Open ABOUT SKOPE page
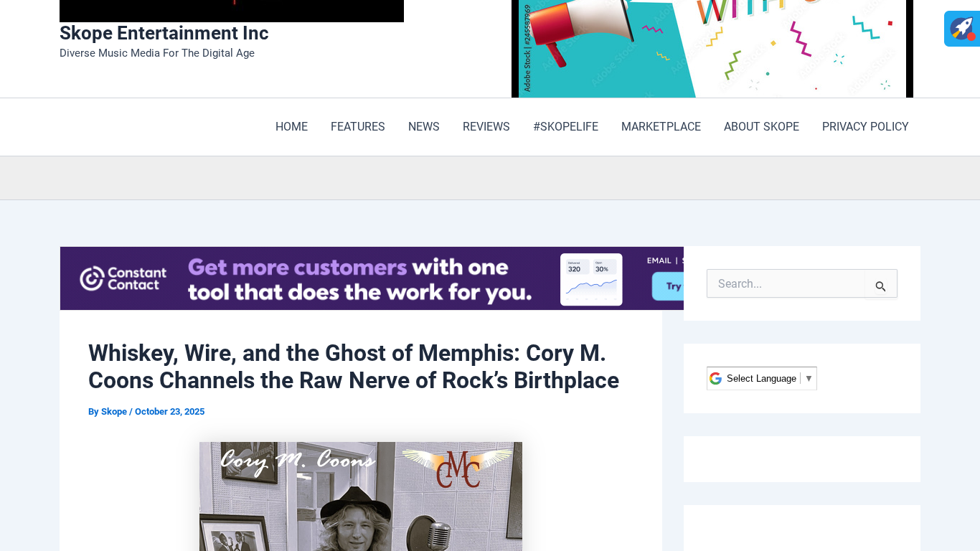 (x=761, y=127)
